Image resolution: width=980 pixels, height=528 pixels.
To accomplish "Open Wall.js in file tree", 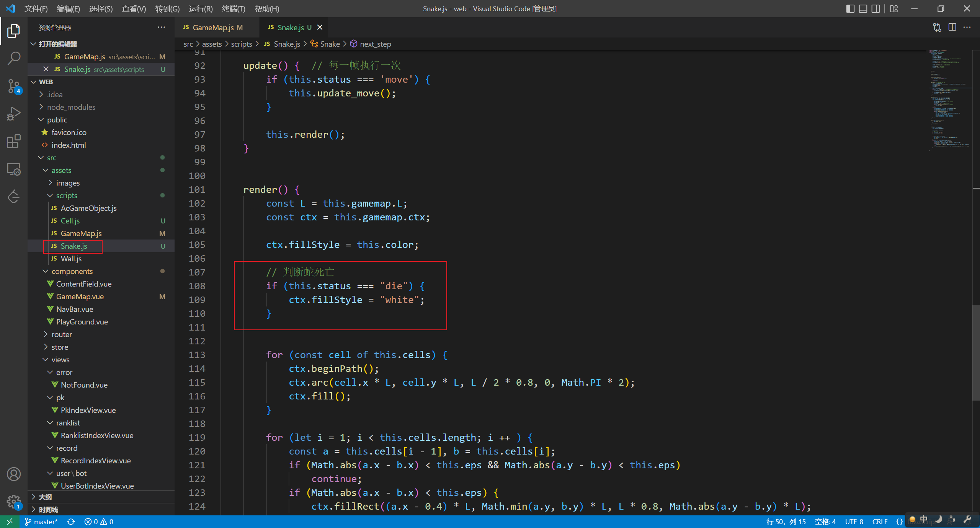I will [101, 259].
